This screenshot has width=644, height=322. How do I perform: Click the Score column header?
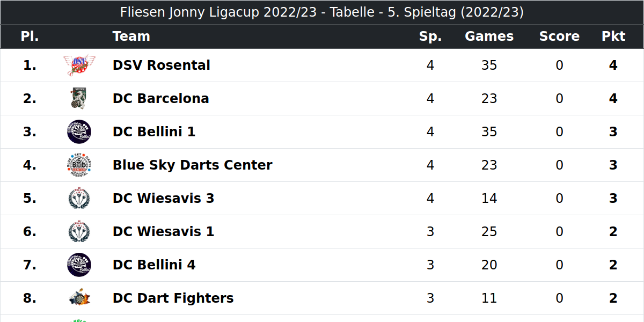(559, 36)
